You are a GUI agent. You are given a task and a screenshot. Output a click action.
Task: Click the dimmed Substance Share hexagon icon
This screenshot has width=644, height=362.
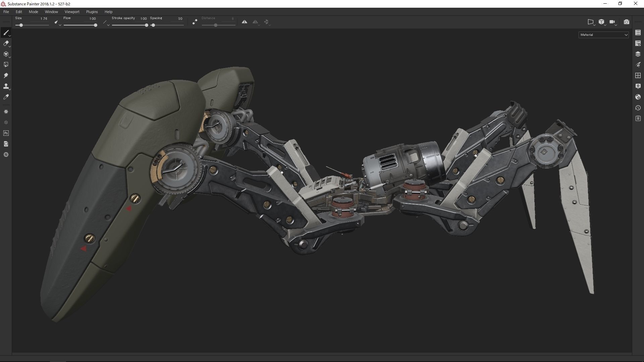pos(6,122)
